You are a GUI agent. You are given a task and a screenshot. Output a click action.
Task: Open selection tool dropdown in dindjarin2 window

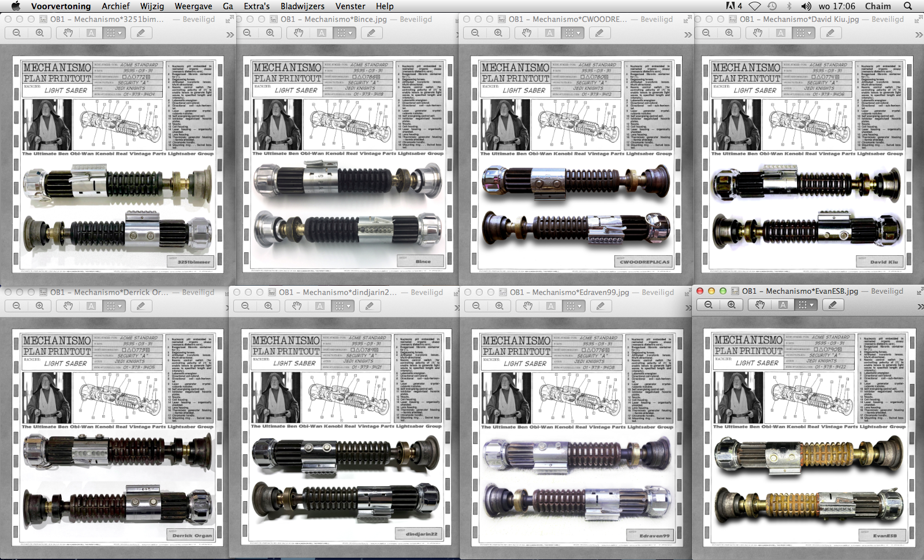pyautogui.click(x=342, y=306)
